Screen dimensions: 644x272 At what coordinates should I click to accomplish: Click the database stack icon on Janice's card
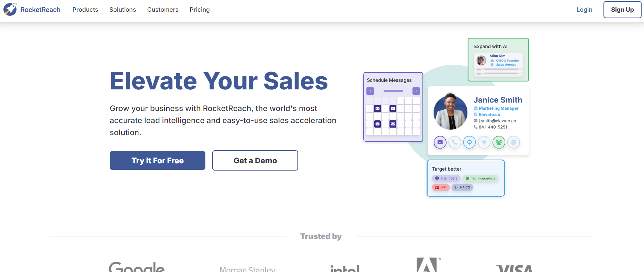coord(513,142)
